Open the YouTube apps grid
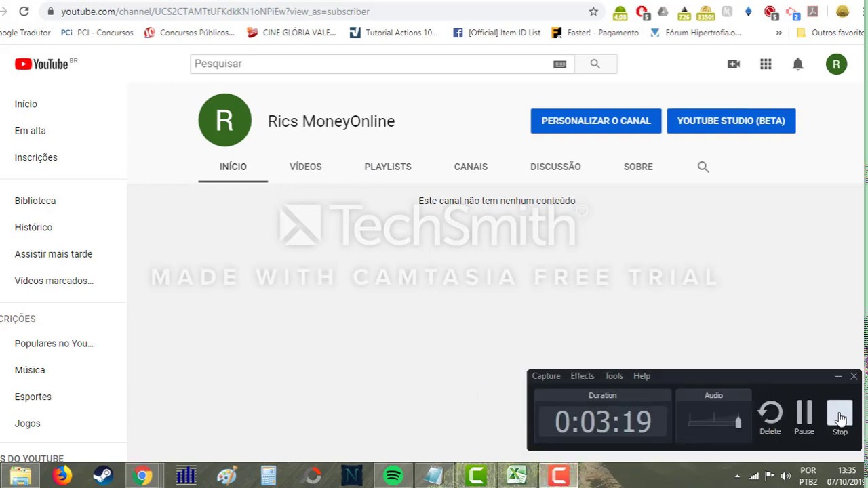Screen dimensions: 868x488 pyautogui.click(x=766, y=64)
